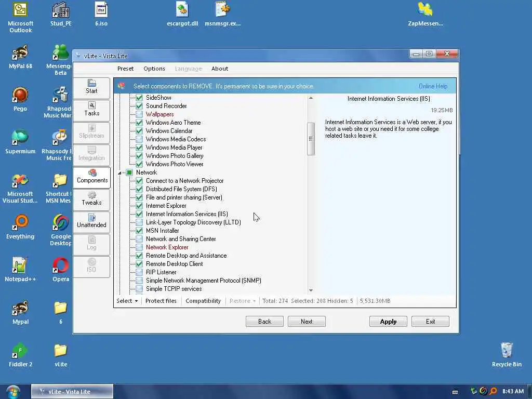Viewport: 532px width, 399px height.
Task: Toggle the Network category checkbox
Action: [x=129, y=172]
